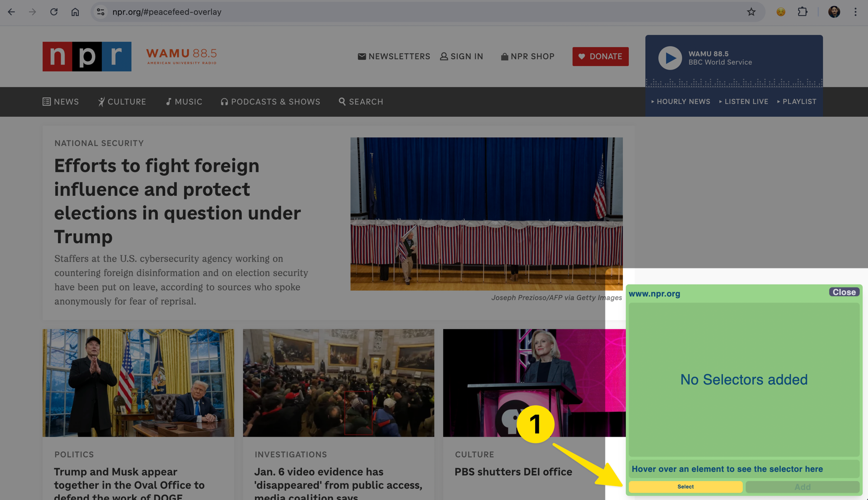Open Newsletters envelope link
Screen dimensions: 868x500
[394, 57]
